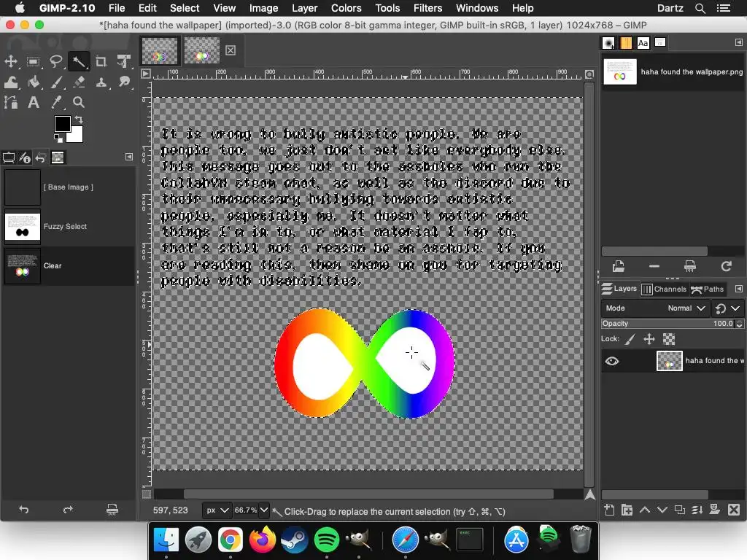This screenshot has height=560, width=747.
Task: Duplicate the current layer
Action: click(x=680, y=510)
